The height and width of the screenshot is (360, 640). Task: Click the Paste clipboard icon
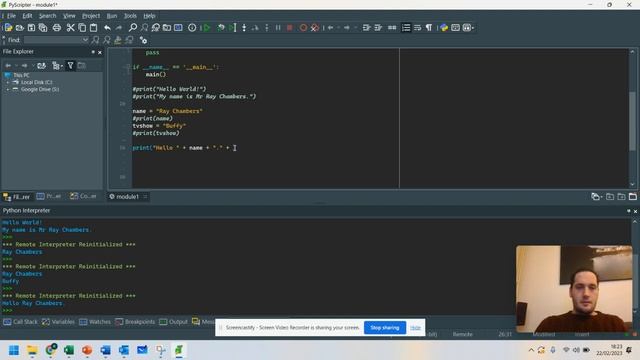93,28
